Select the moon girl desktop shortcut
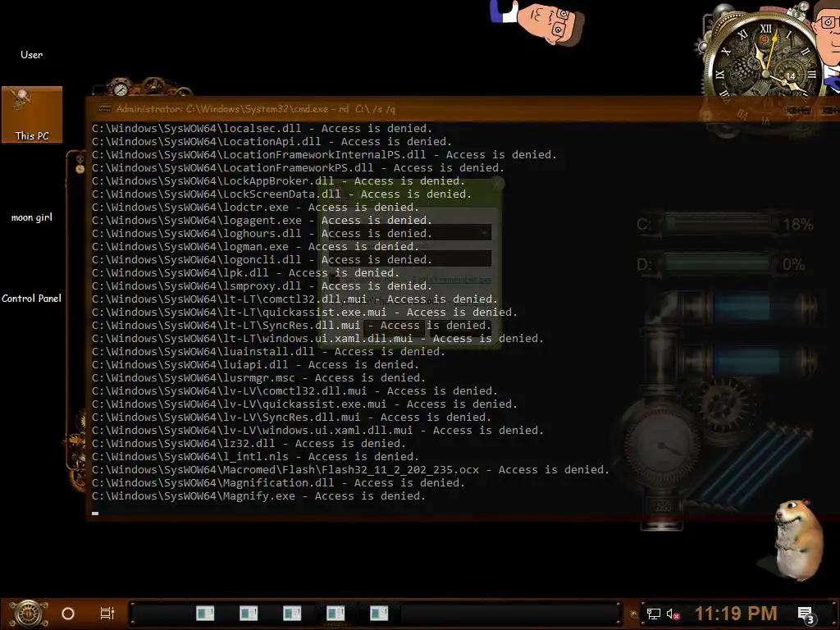Screen dimensions: 840x630 (32, 217)
